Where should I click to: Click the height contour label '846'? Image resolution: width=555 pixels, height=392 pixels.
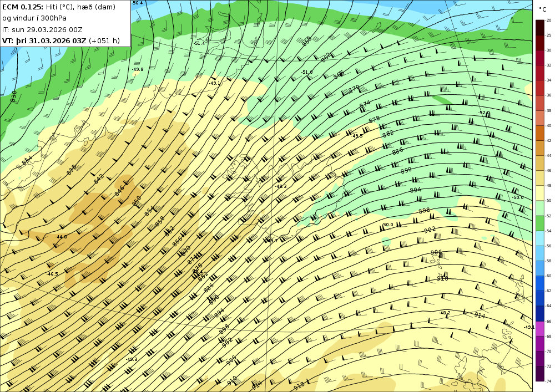pos(120,191)
